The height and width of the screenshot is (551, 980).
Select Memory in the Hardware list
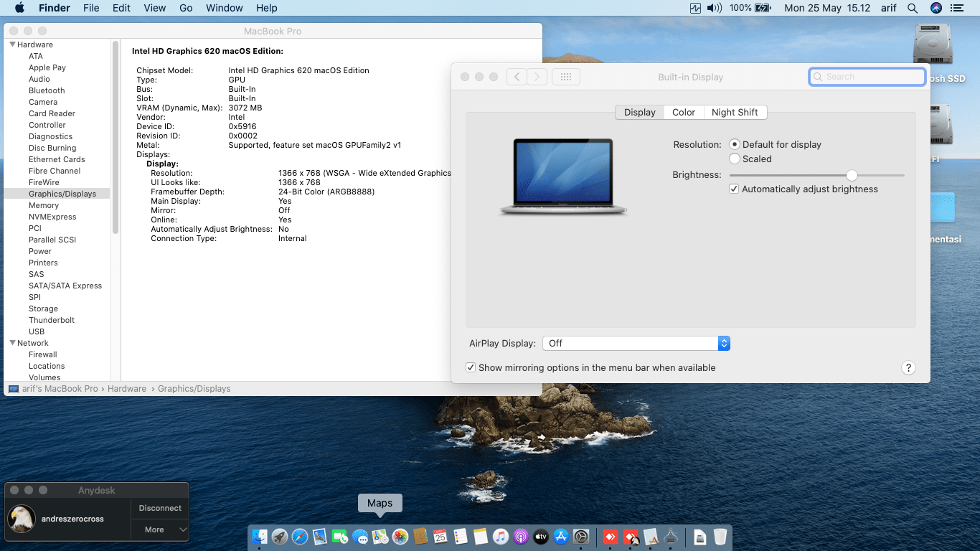[x=44, y=205]
